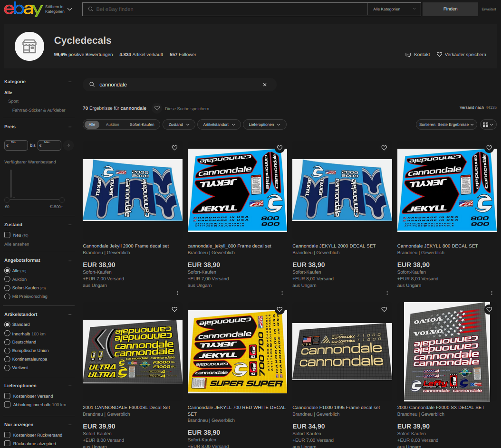The height and width of the screenshot is (448, 501).
Task: Watch the cannondale_jekyll_800 Frame decal set
Action: point(279,148)
